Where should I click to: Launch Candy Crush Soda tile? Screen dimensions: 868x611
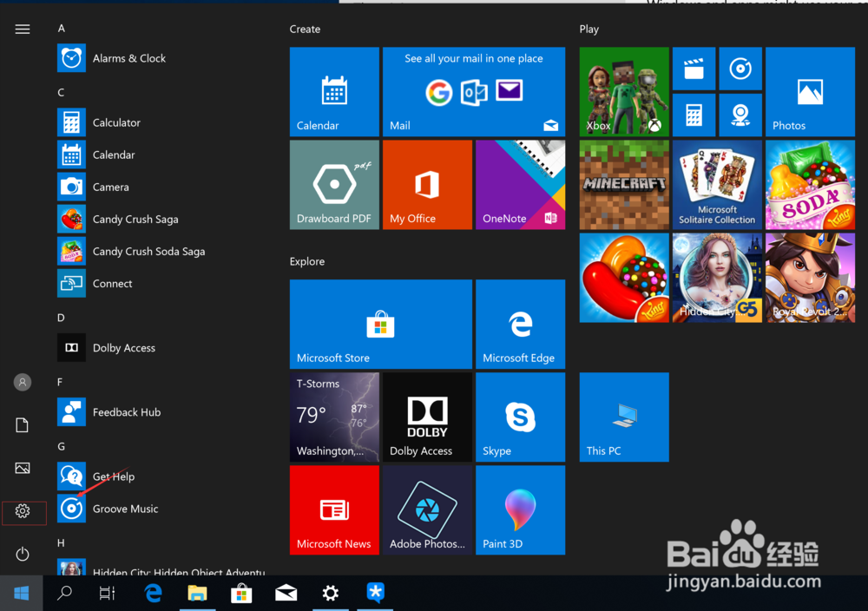tap(811, 185)
